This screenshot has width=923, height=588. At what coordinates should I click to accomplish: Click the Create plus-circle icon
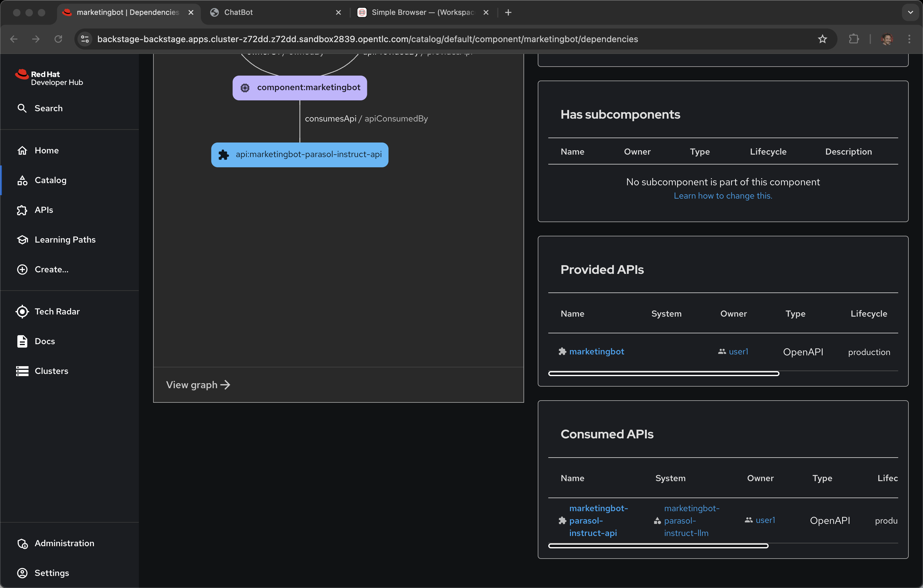(22, 269)
